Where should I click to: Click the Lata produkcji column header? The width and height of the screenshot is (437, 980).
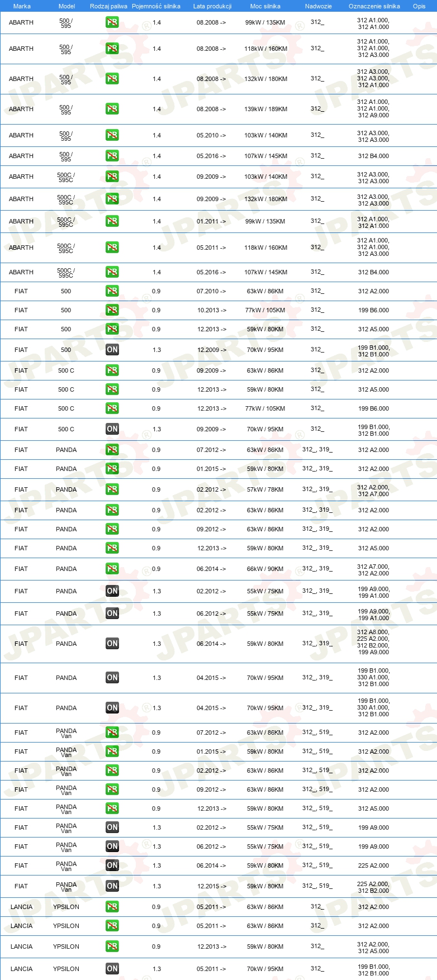point(212,6)
